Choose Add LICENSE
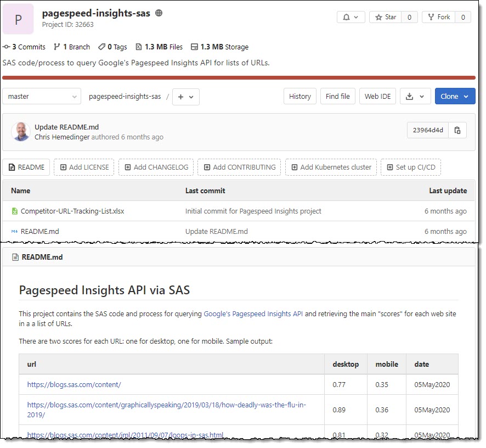 tap(84, 167)
